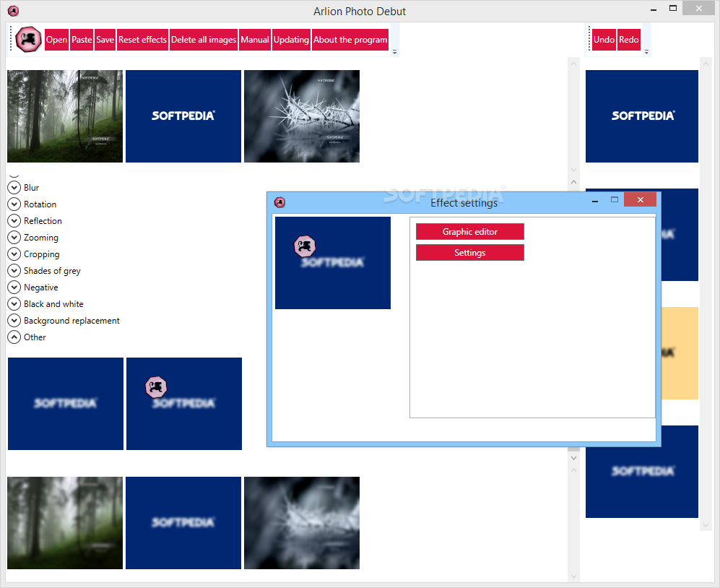The height and width of the screenshot is (588, 720).
Task: Expand the Blur effects section
Action: 14,187
